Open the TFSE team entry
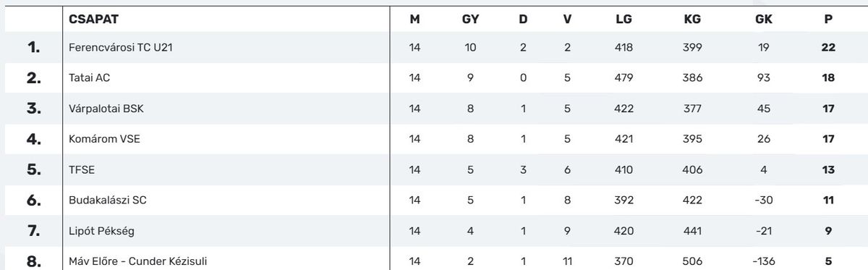Screen dimensions: 868x270 (82, 170)
